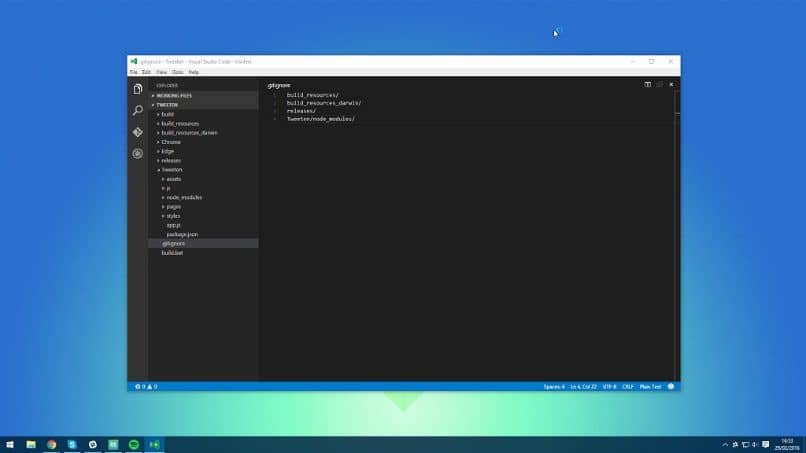Open the View menu
806x453 pixels.
(x=161, y=73)
